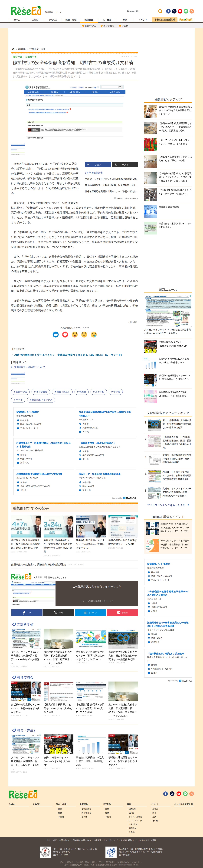This screenshot has width=203, height=868.
Task: React with the red heart icon
Action: tap(65, 334)
